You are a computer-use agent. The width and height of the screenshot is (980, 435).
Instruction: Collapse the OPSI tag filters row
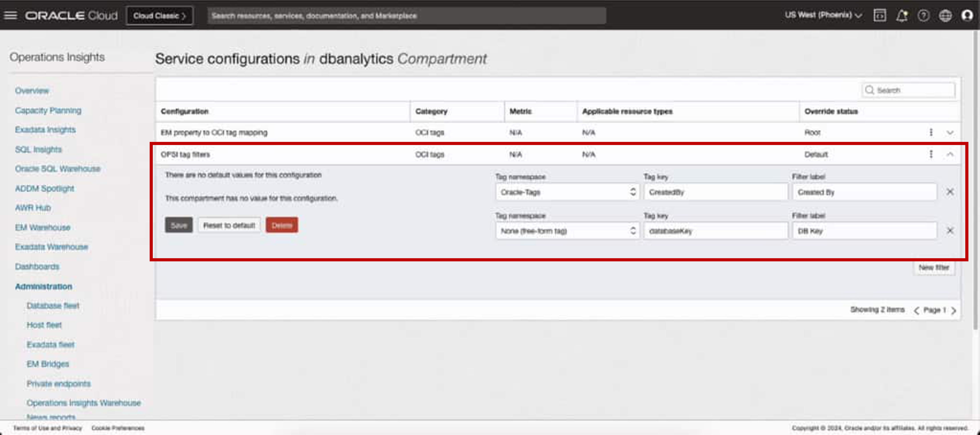tap(950, 154)
